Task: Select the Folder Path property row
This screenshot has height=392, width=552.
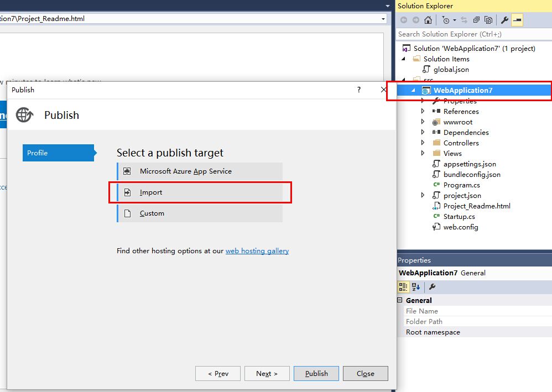Action: [x=478, y=321]
